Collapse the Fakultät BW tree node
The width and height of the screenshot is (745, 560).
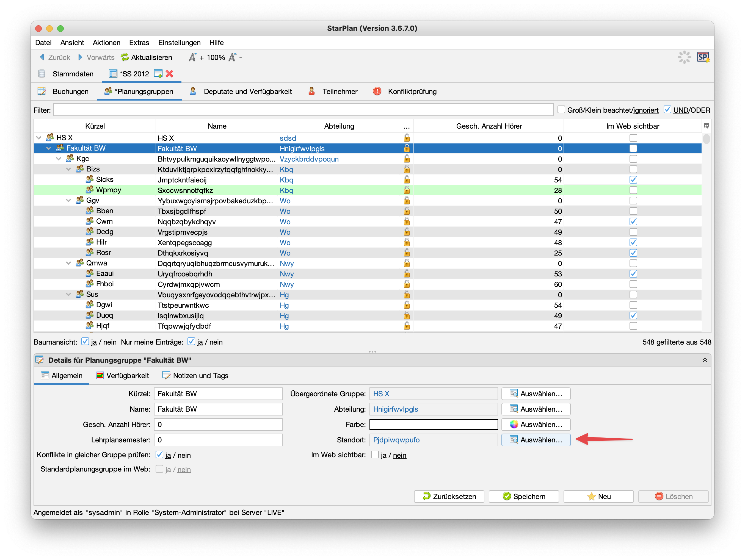tap(49, 148)
